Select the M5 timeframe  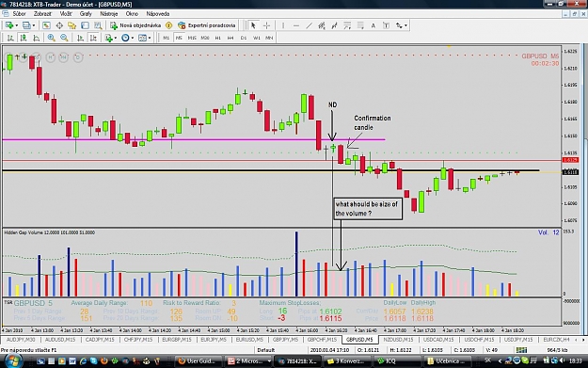click(179, 38)
